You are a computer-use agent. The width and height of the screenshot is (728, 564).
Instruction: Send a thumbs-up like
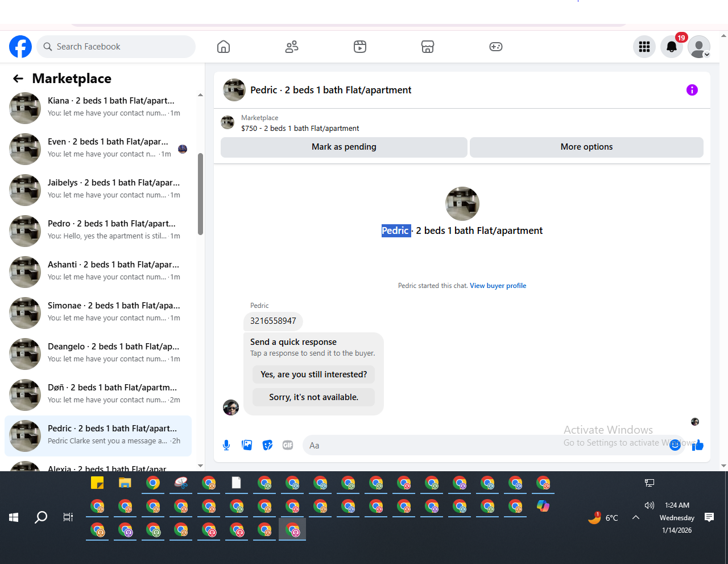point(698,445)
